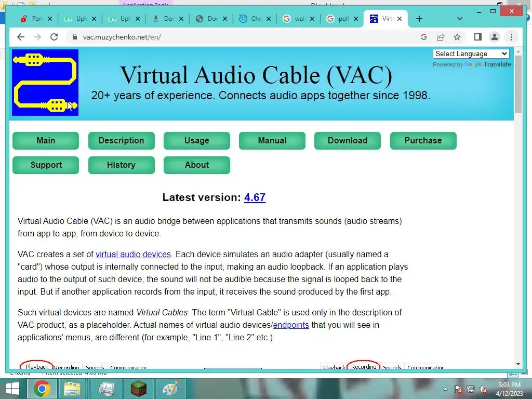
Task: Click the padlock site info icon
Action: (x=75, y=37)
